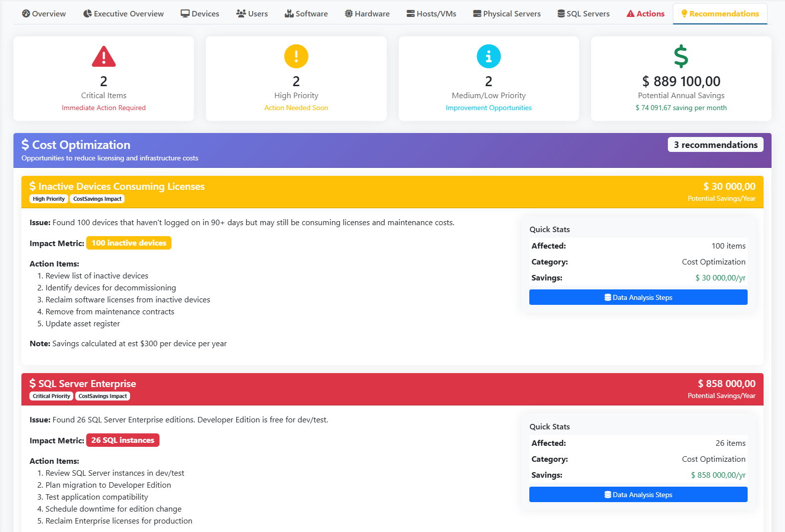This screenshot has height=532, width=785.
Task: Click the Review list of inactive devices item
Action: click(97, 276)
